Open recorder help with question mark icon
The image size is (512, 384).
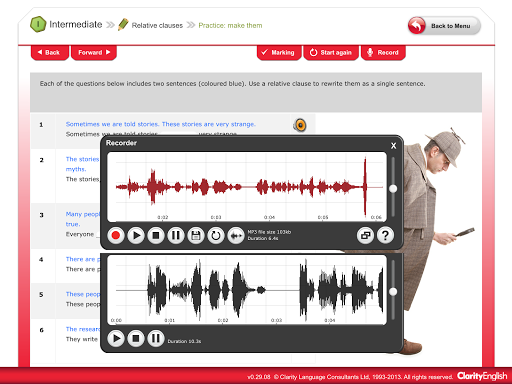pyautogui.click(x=385, y=236)
